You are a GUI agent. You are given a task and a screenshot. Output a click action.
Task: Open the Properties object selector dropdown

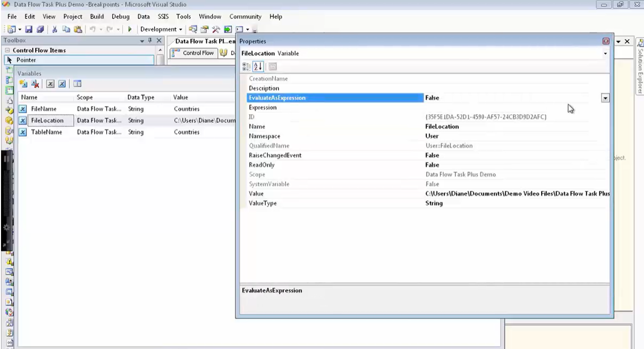coord(605,53)
